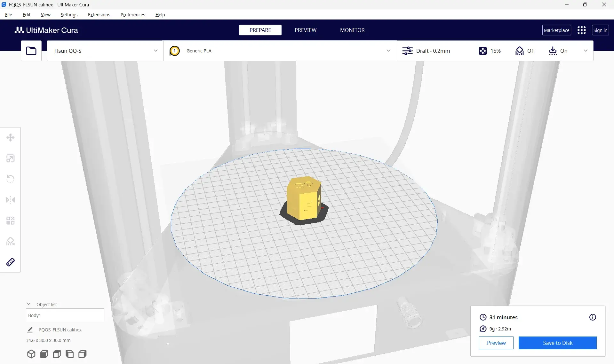614x364 pixels.
Task: Edit job name with pencil icon
Action: point(30,329)
